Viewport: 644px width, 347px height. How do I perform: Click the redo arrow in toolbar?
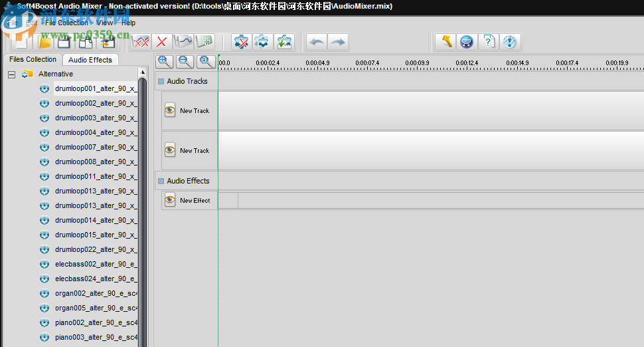point(338,42)
